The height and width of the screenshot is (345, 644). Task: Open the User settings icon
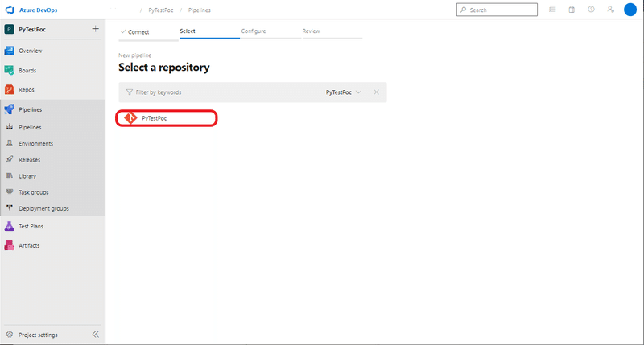point(611,10)
